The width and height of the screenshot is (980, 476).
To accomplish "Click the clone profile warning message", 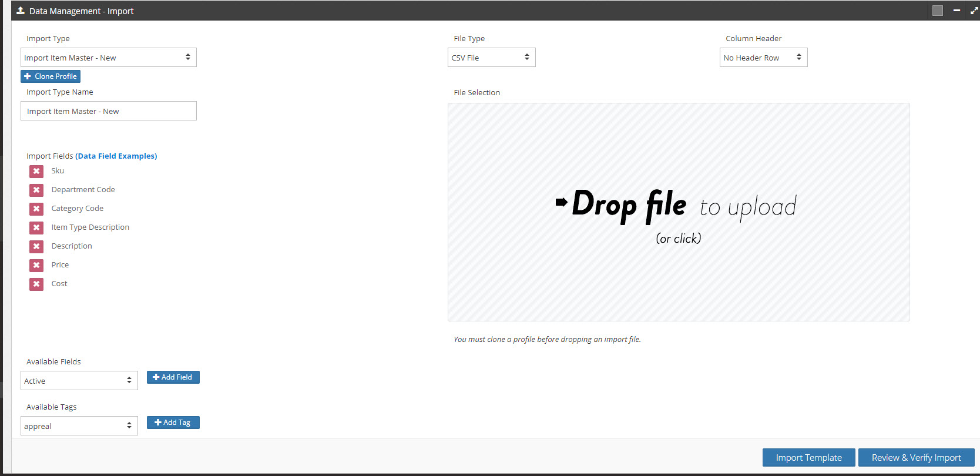I will (547, 340).
